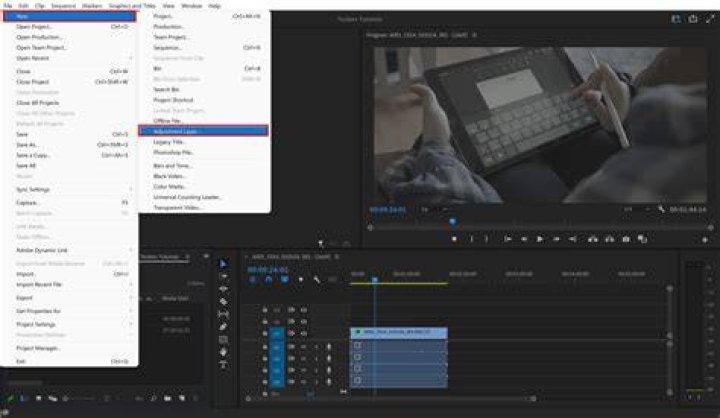The image size is (720, 418).
Task: Click the Program Monitor playhead scrubber
Action: coord(452,222)
